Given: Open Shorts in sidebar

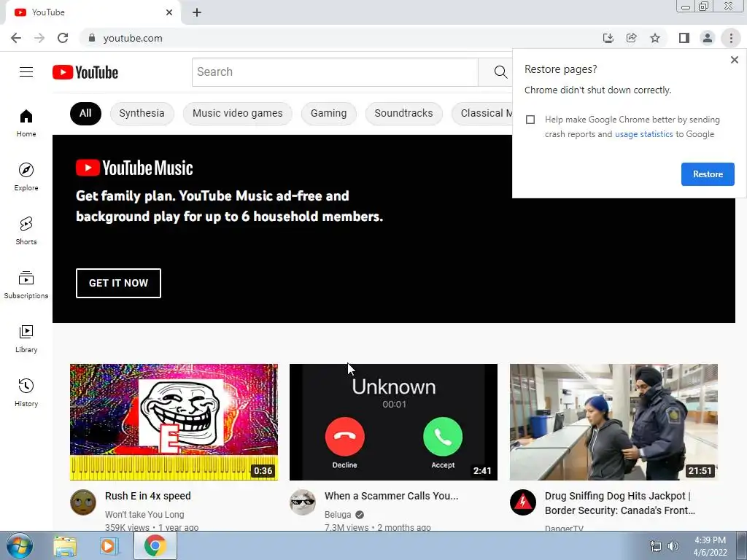Looking at the screenshot, I should [26, 231].
